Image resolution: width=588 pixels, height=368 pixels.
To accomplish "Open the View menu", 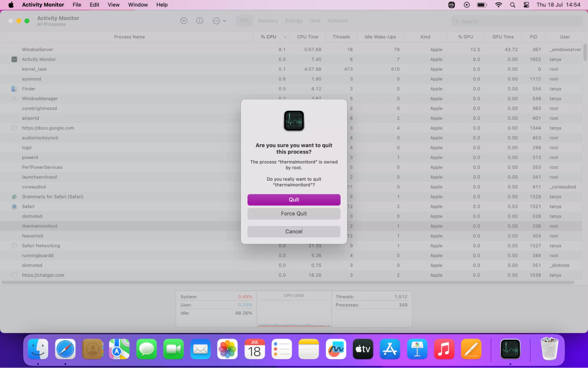I will (x=113, y=5).
